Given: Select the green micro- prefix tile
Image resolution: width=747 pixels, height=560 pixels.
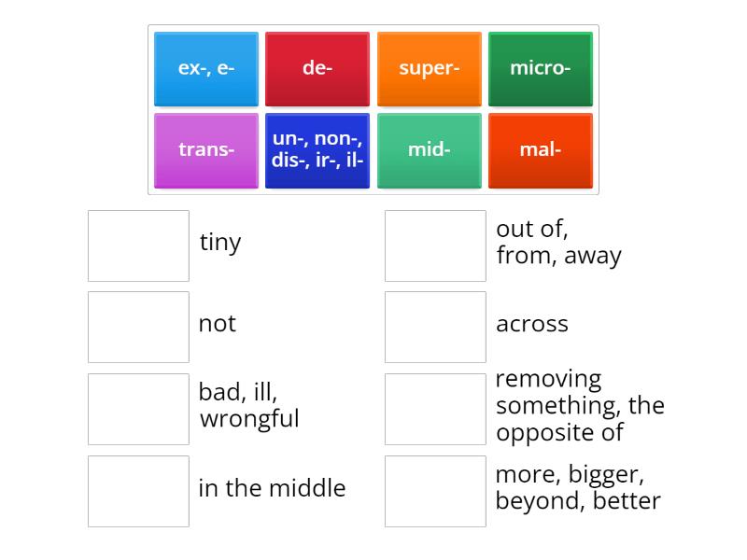Looking at the screenshot, I should click(541, 68).
